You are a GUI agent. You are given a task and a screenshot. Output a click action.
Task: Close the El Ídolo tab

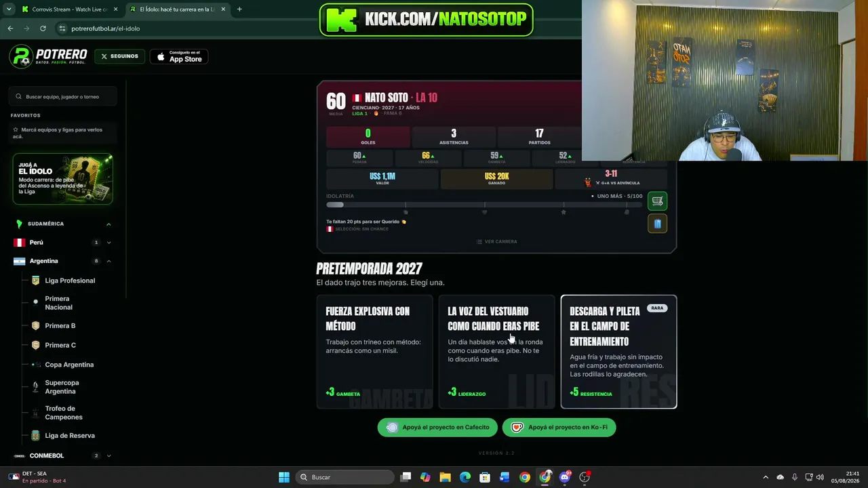(x=223, y=9)
